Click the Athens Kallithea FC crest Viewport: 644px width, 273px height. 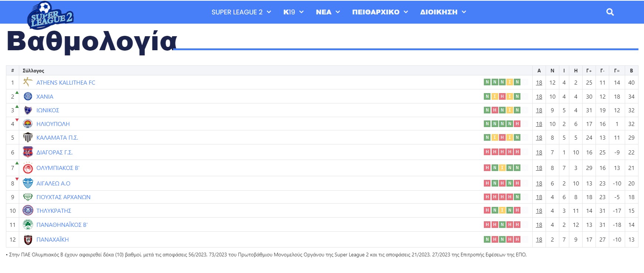pyautogui.click(x=28, y=82)
